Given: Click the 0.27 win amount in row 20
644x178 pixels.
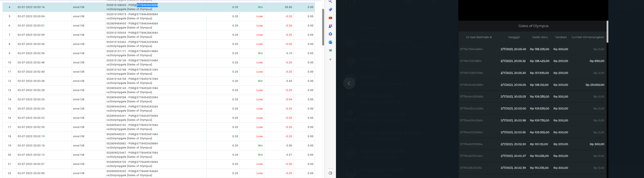Looking at the screenshot, I should (289, 155).
